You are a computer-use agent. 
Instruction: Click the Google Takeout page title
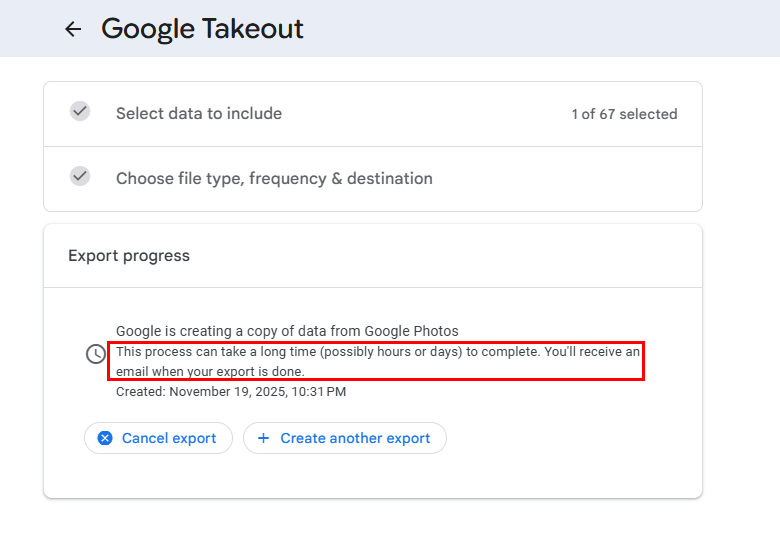[x=202, y=29]
